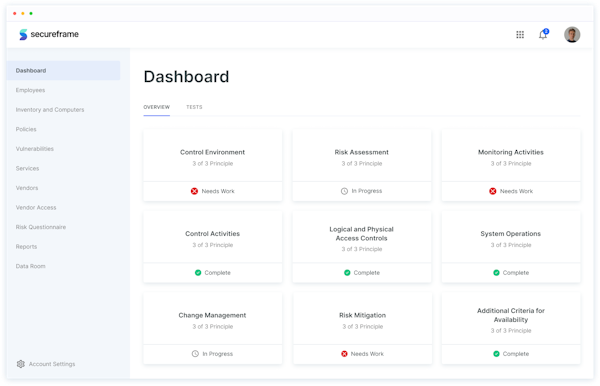Click the Secureframe logo
Screen dimensions: 600x386
point(49,34)
